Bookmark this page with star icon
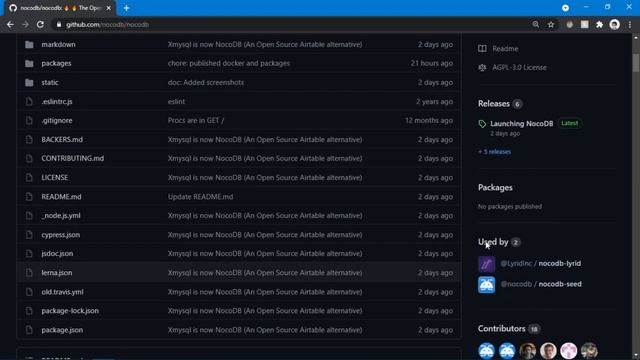The width and height of the screenshot is (640, 360). [551, 24]
